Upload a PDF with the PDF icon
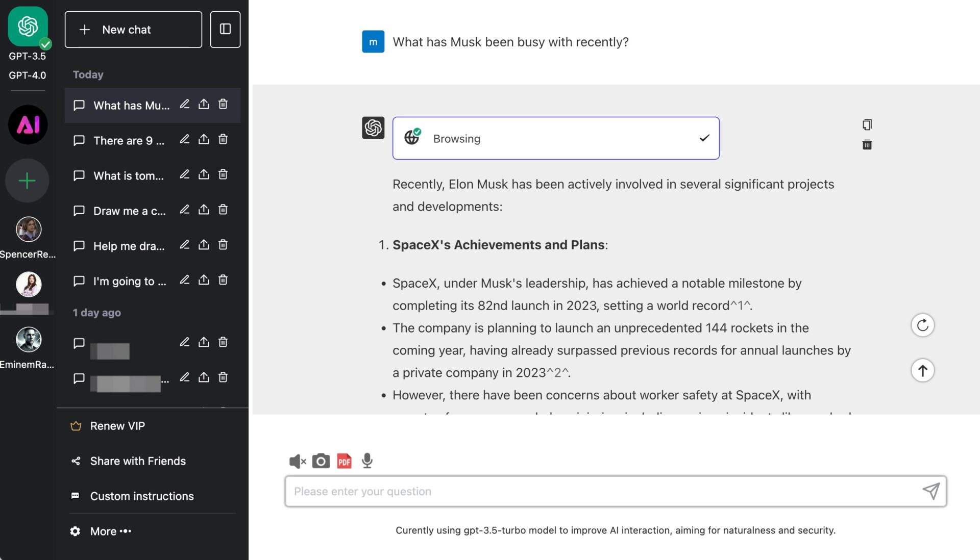 point(345,461)
